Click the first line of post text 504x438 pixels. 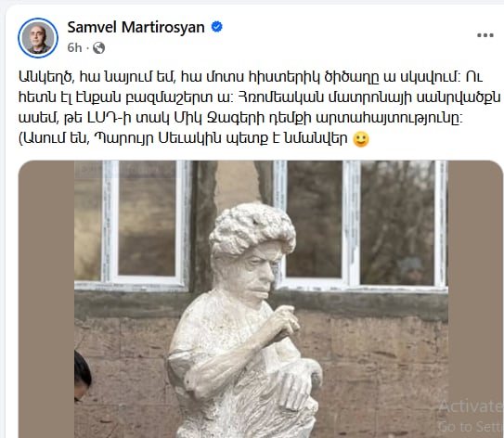tap(251, 77)
